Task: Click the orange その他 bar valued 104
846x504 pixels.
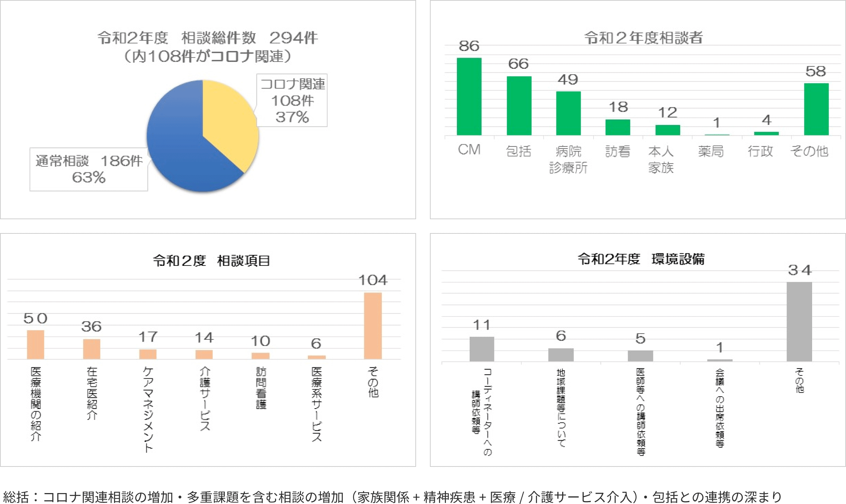Action: click(x=373, y=326)
